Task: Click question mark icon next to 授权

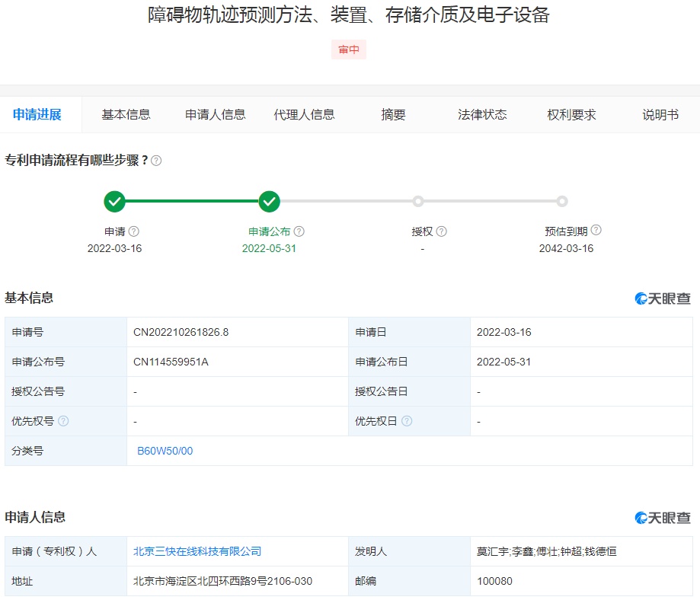Action: point(441,231)
